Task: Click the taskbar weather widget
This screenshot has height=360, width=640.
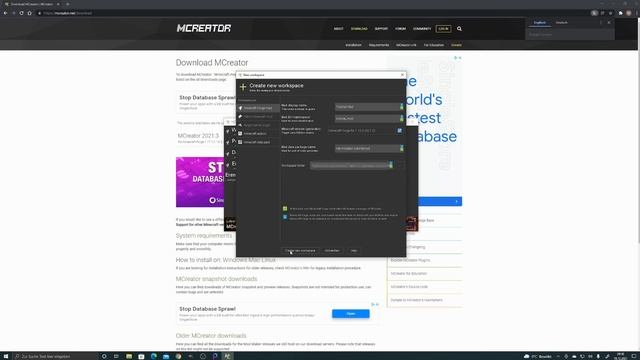Action: (x=538, y=356)
